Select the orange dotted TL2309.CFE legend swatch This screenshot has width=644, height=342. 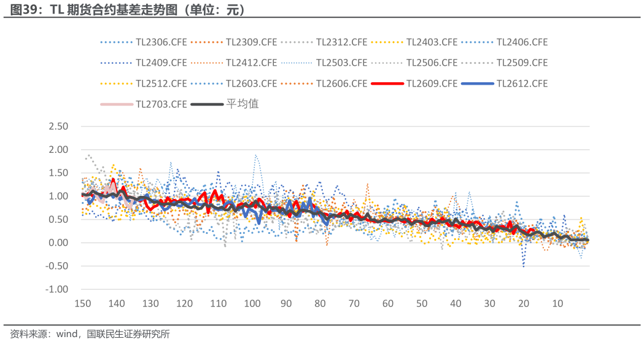click(x=207, y=42)
